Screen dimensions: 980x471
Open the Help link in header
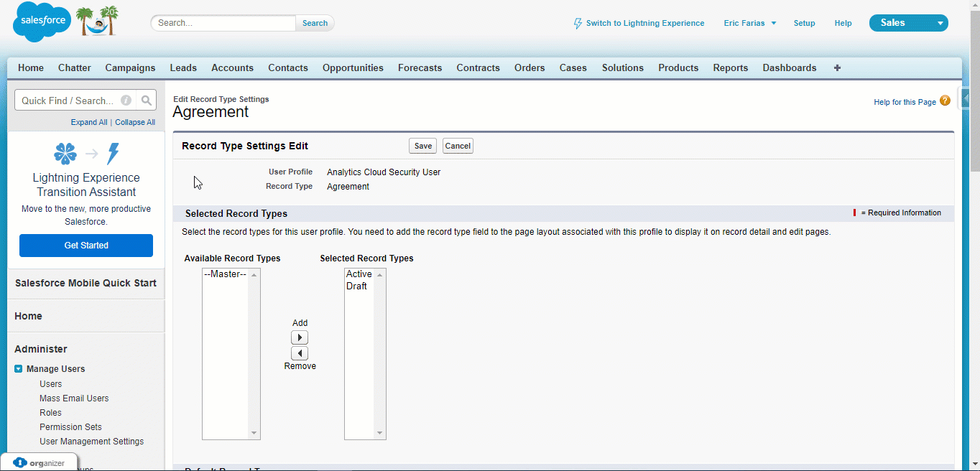[843, 23]
